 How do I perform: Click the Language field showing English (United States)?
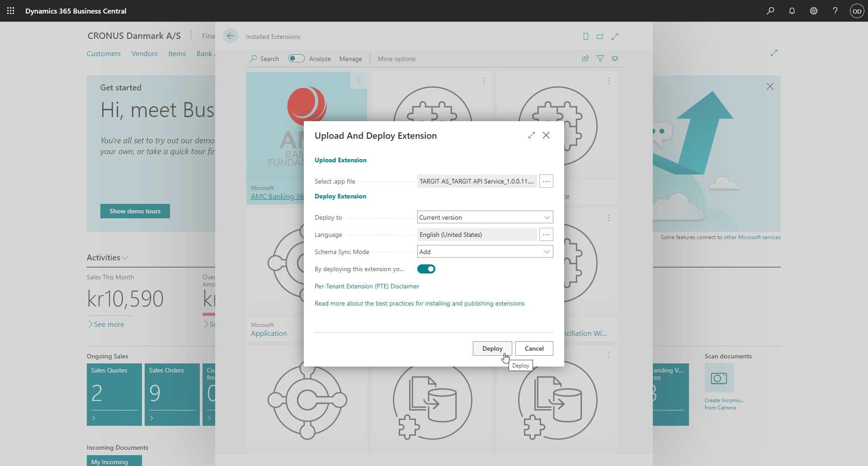click(477, 235)
